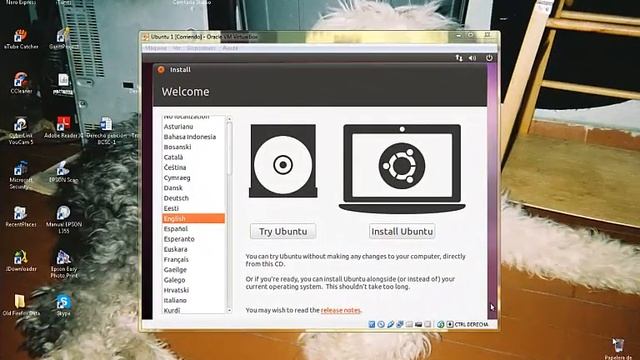Select Eesti language
The image size is (640, 360).
193,208
